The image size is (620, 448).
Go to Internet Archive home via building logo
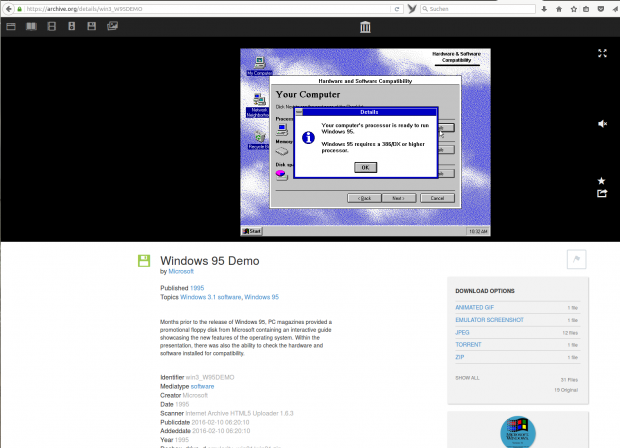(x=365, y=27)
